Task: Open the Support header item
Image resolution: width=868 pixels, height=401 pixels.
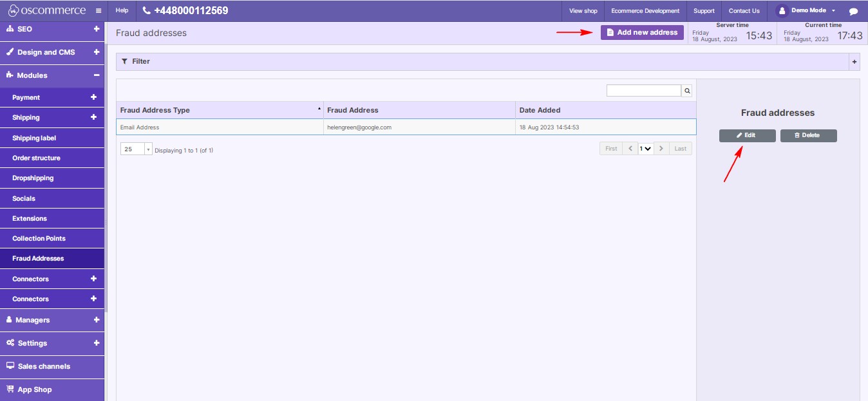Action: click(704, 11)
